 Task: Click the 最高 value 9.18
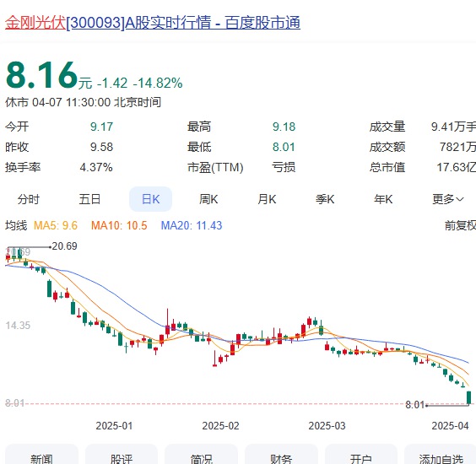coord(284,127)
